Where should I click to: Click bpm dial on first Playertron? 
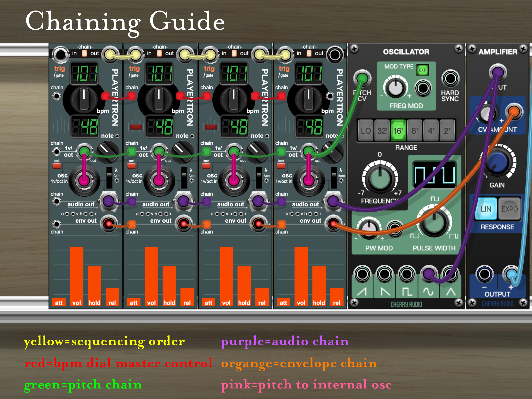pyautogui.click(x=84, y=99)
